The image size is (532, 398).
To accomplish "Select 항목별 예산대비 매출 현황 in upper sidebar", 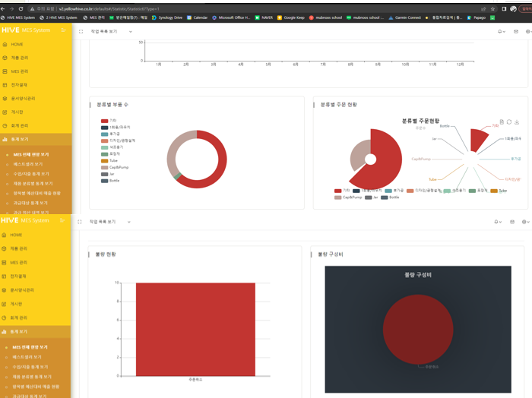I will click(x=36, y=193).
